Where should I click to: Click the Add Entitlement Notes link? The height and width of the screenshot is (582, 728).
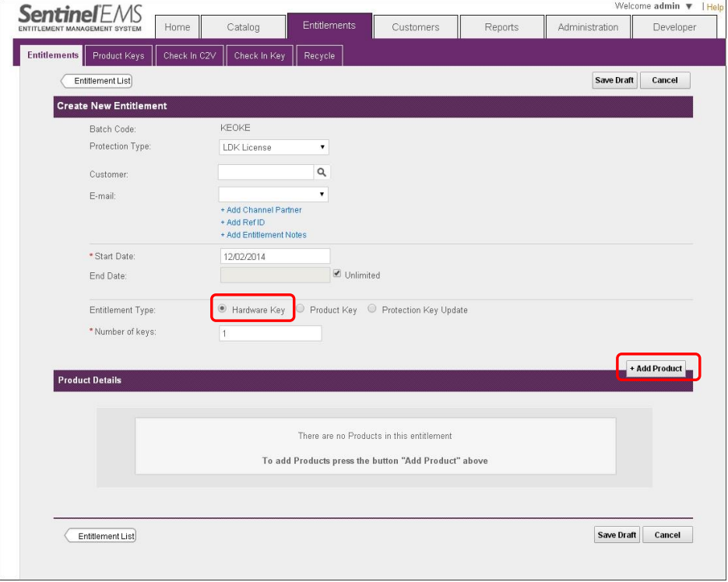pos(263,235)
